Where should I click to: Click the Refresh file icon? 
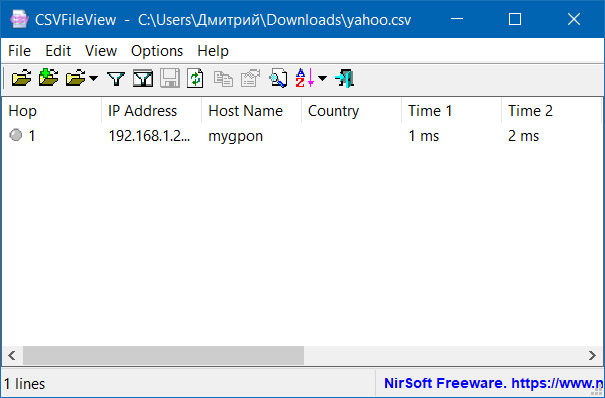pyautogui.click(x=196, y=78)
